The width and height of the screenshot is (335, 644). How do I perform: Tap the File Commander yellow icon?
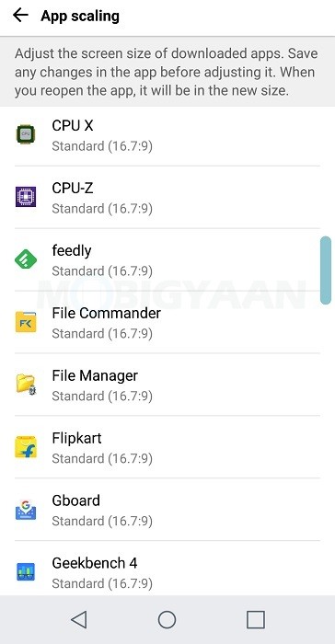click(26, 322)
